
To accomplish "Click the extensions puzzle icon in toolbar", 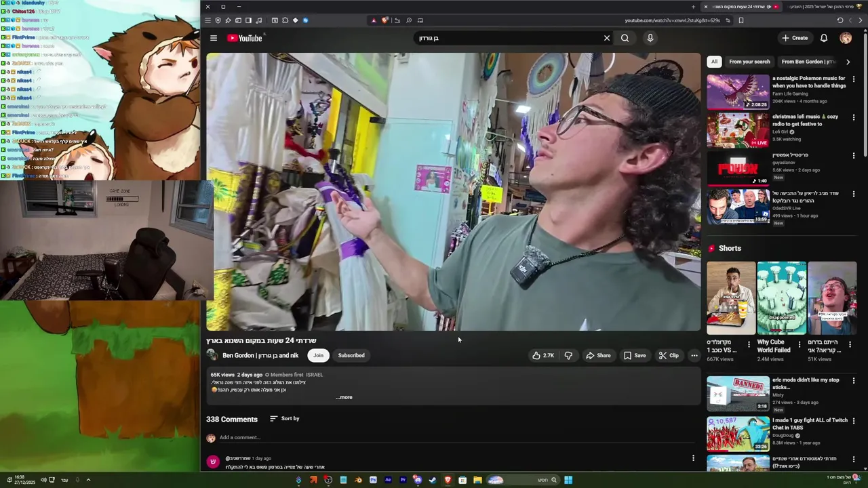I will (285, 20).
